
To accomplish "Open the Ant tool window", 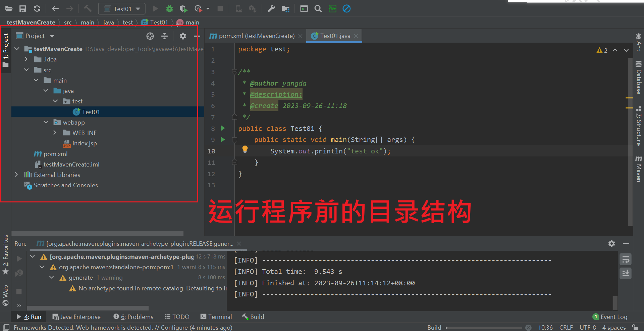I will 638,42.
